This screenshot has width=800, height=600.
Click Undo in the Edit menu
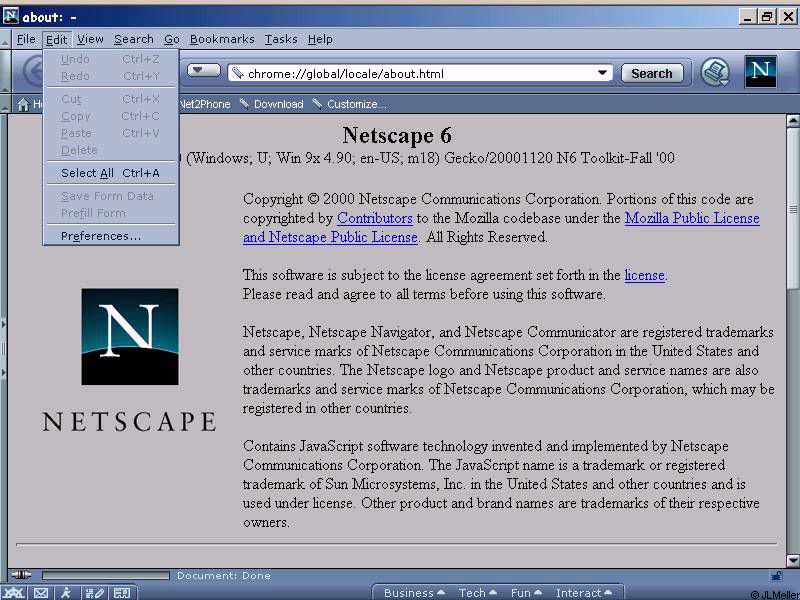(111, 59)
